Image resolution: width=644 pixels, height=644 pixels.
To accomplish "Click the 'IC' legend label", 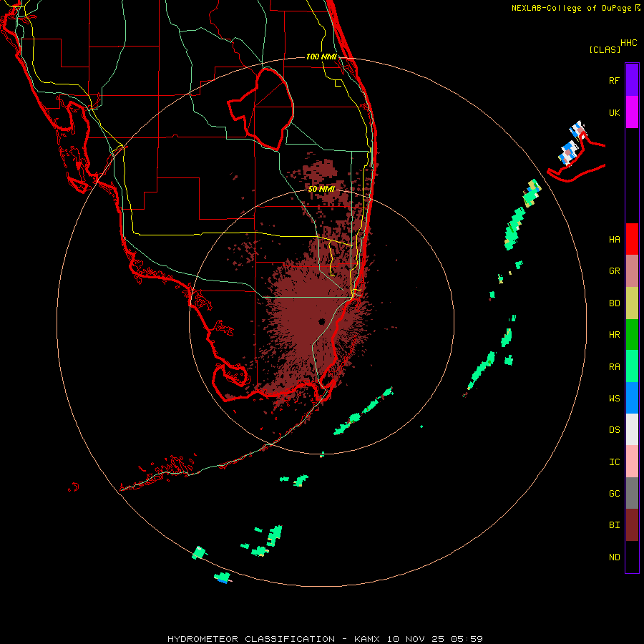I will pos(614,462).
